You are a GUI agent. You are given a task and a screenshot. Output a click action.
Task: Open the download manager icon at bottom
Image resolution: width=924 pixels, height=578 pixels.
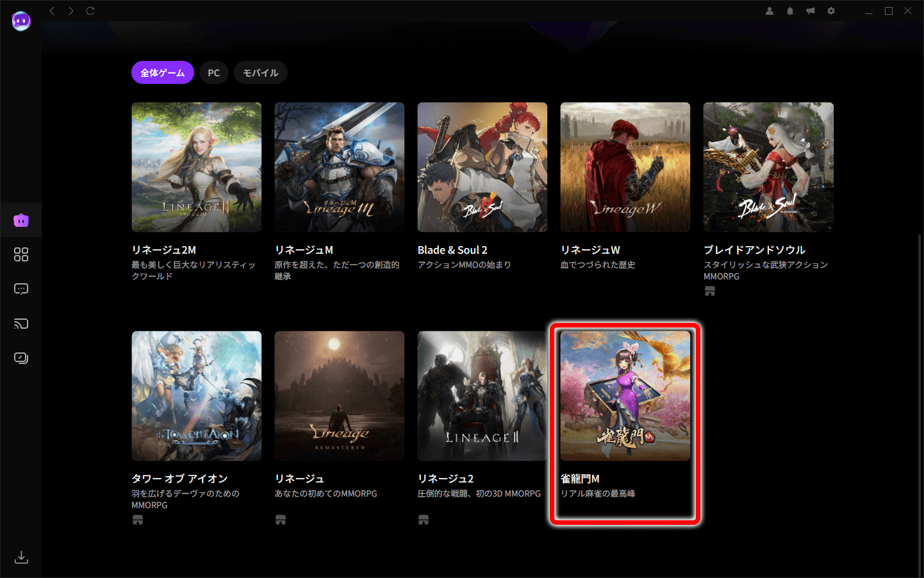tap(21, 557)
